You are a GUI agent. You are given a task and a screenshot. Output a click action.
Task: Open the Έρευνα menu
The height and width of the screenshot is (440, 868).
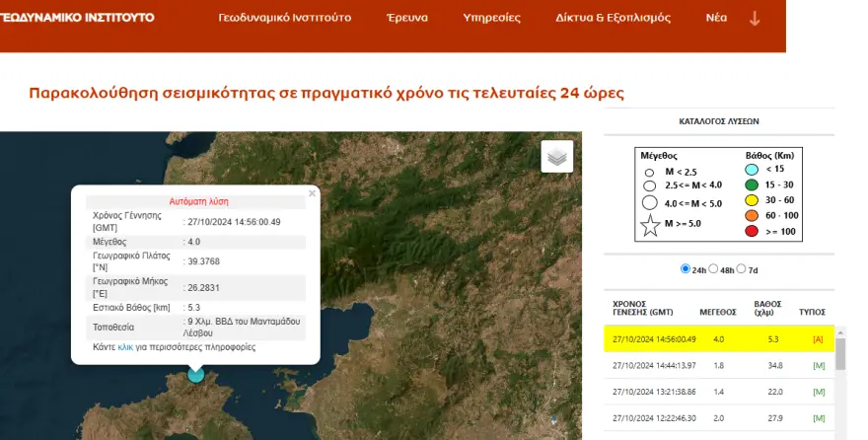tap(406, 18)
